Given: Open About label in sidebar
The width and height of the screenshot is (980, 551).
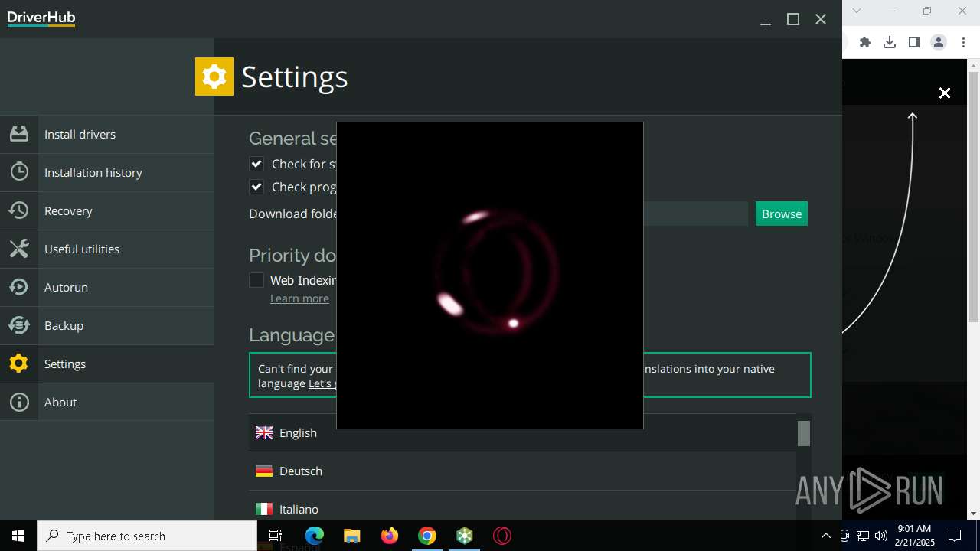Looking at the screenshot, I should pos(60,402).
